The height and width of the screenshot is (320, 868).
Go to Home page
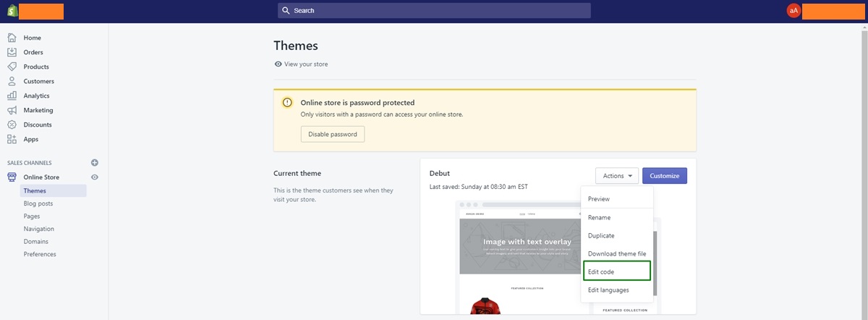pos(32,38)
